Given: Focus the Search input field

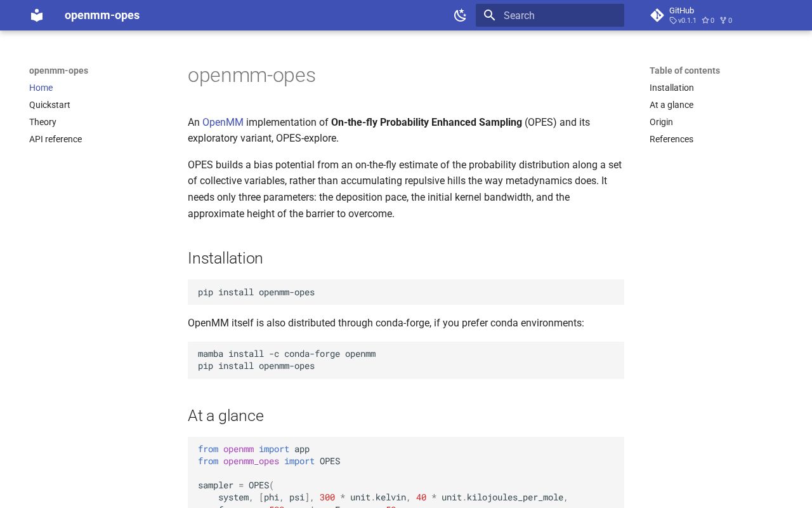Looking at the screenshot, I should tap(550, 15).
